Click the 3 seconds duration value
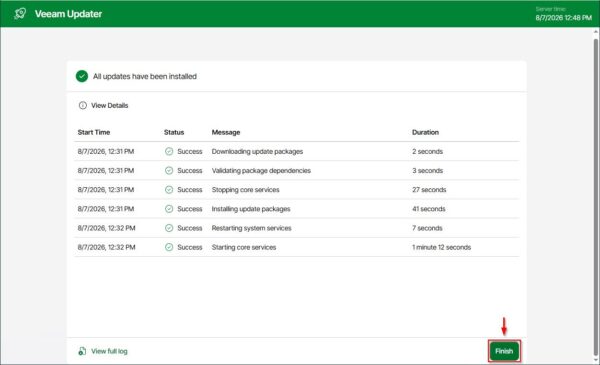 pyautogui.click(x=427, y=170)
